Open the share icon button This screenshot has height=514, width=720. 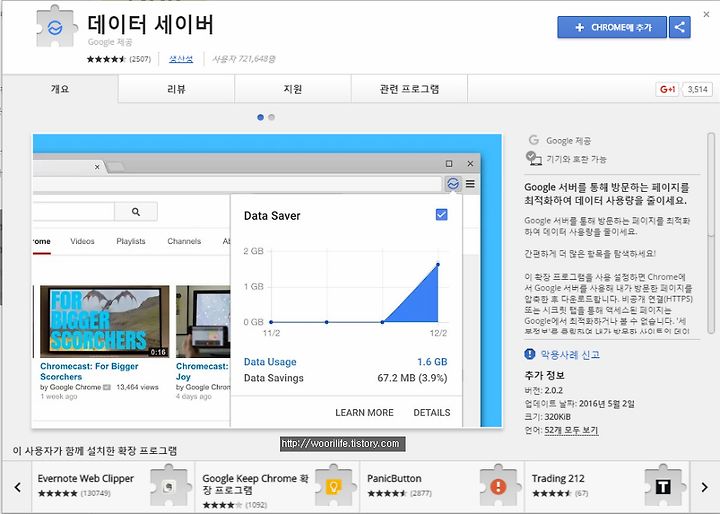point(680,27)
